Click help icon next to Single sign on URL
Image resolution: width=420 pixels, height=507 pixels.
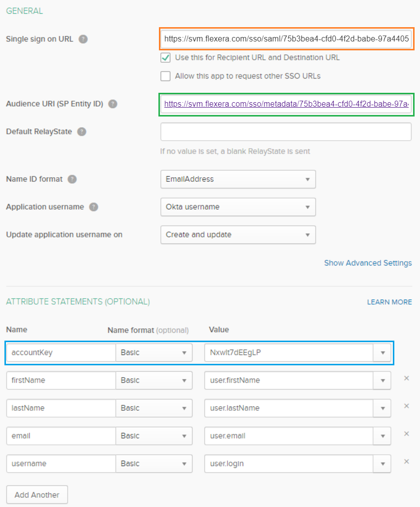(x=83, y=39)
